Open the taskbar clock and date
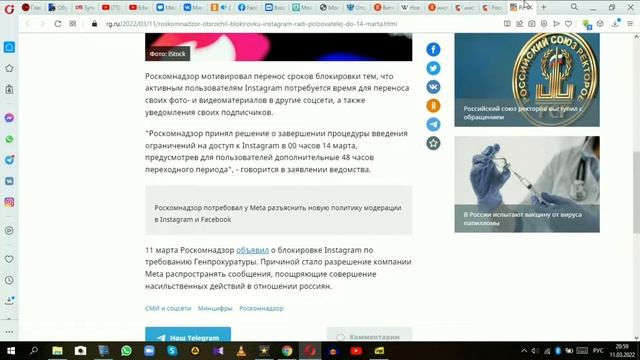640x360 pixels. click(622, 351)
